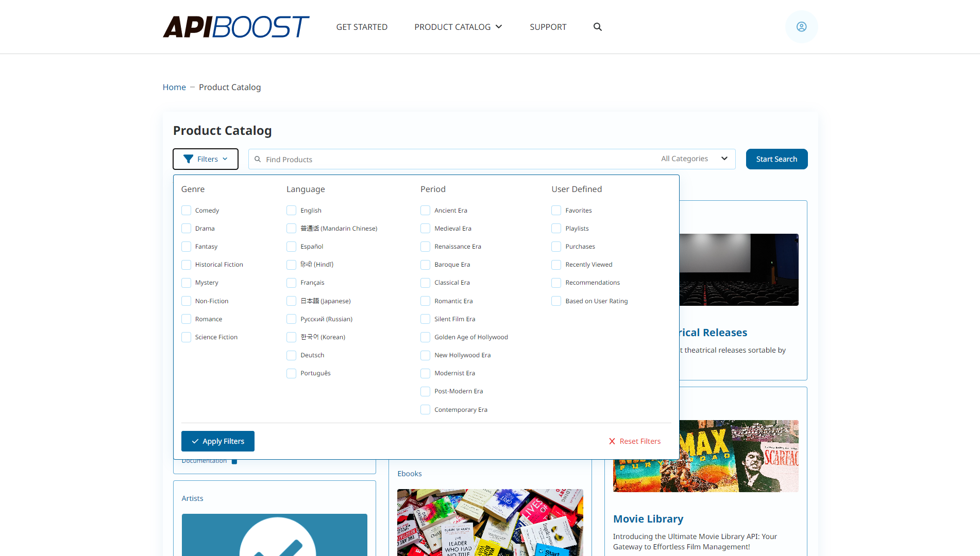Open the Get Started menu item
This screenshot has width=980, height=556.
click(x=362, y=27)
